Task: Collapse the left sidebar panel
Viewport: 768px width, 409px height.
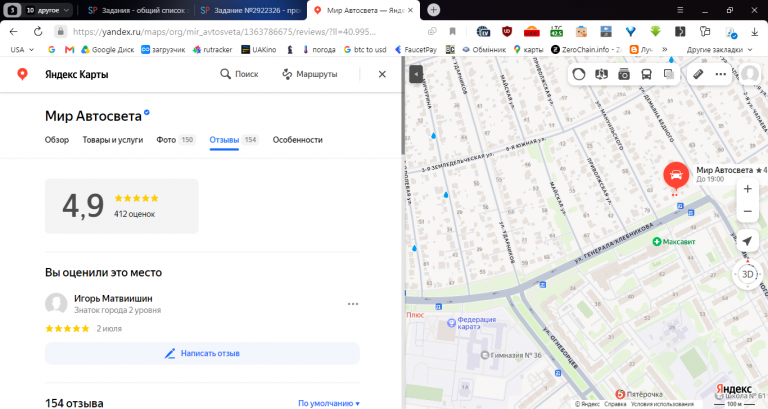Action: pos(416,74)
